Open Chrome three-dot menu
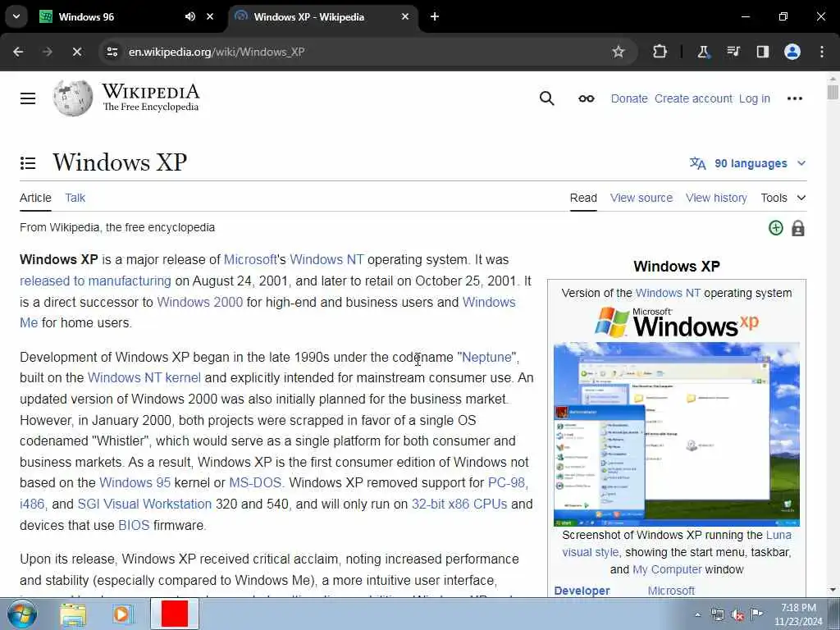The image size is (840, 630). click(x=822, y=52)
